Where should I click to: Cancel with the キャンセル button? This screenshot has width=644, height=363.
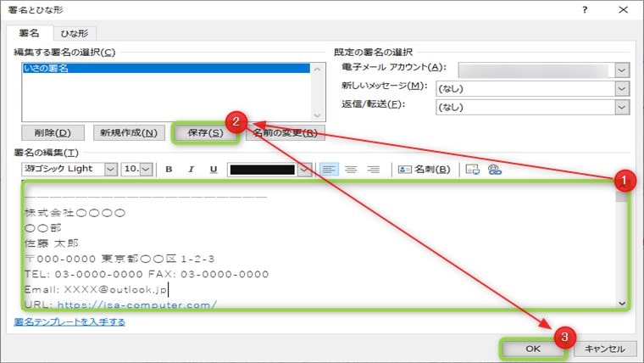604,349
